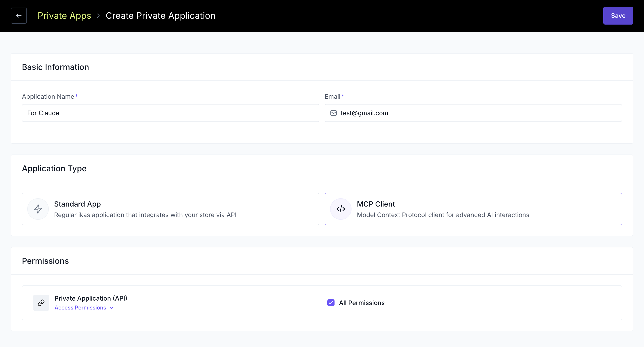Click the 'All Permissions' label text

pyautogui.click(x=362, y=303)
